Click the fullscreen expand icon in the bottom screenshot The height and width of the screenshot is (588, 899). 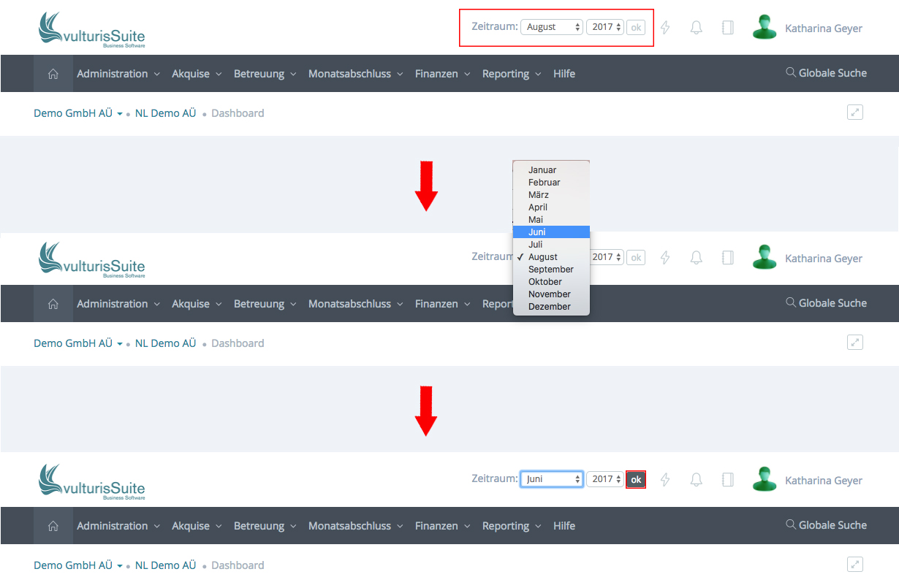click(x=854, y=565)
